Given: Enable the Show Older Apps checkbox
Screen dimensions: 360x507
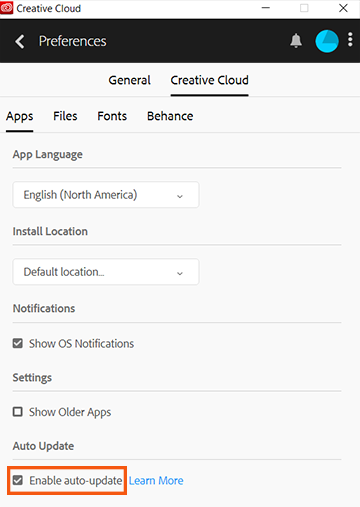Looking at the screenshot, I should 18,412.
